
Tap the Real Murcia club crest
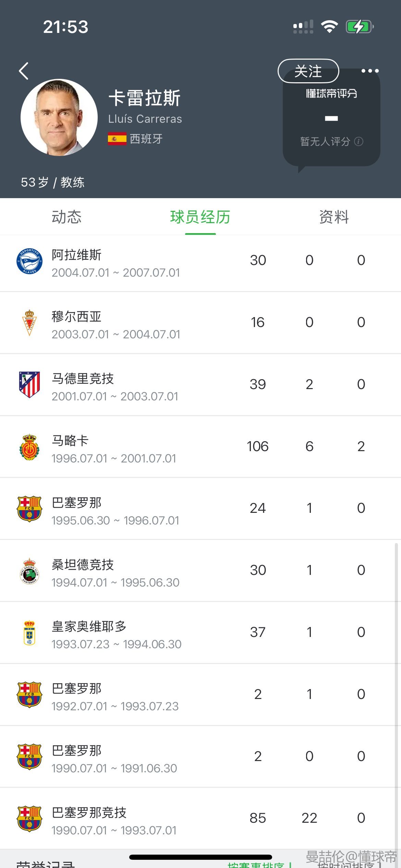pos(29,323)
